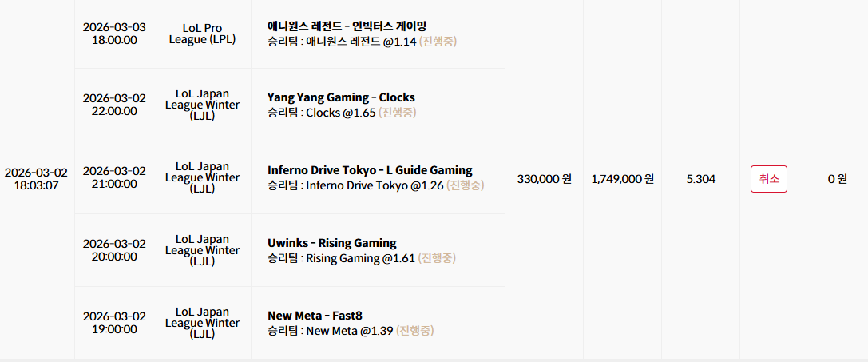Click the 2026-03-02 19:00:00 match time
The width and height of the screenshot is (868, 362).
click(114, 323)
